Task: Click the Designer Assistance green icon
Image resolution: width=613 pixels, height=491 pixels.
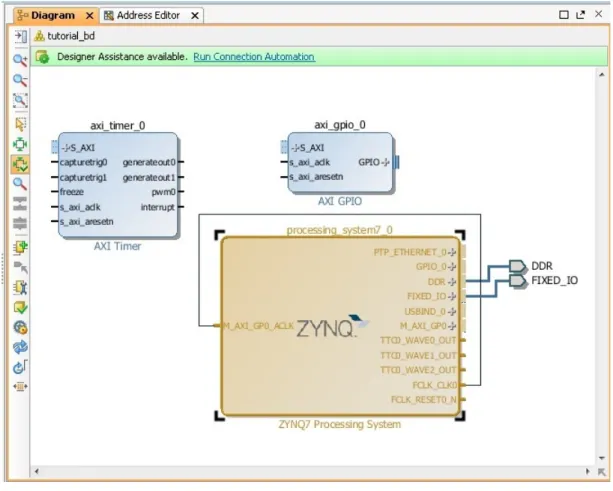Action: tap(42, 57)
